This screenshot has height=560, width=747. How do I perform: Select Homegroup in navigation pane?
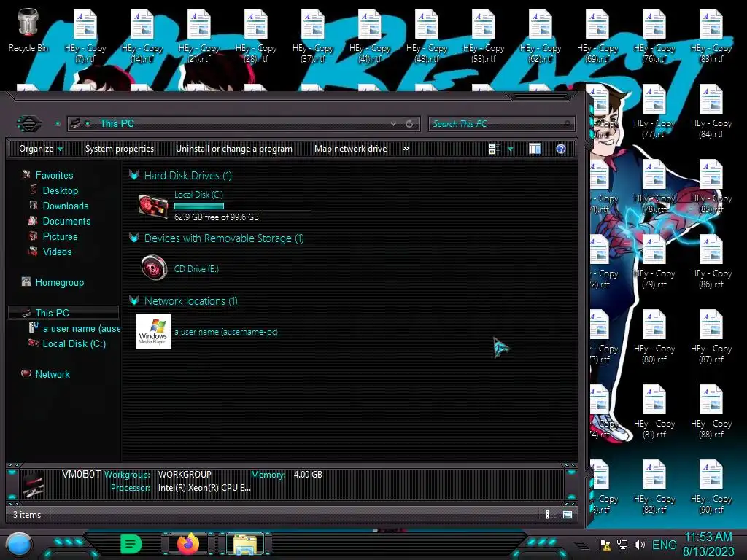(60, 282)
